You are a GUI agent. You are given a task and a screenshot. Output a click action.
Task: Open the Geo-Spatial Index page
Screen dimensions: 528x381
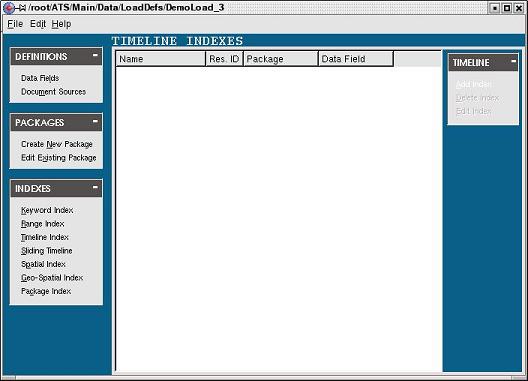click(52, 278)
